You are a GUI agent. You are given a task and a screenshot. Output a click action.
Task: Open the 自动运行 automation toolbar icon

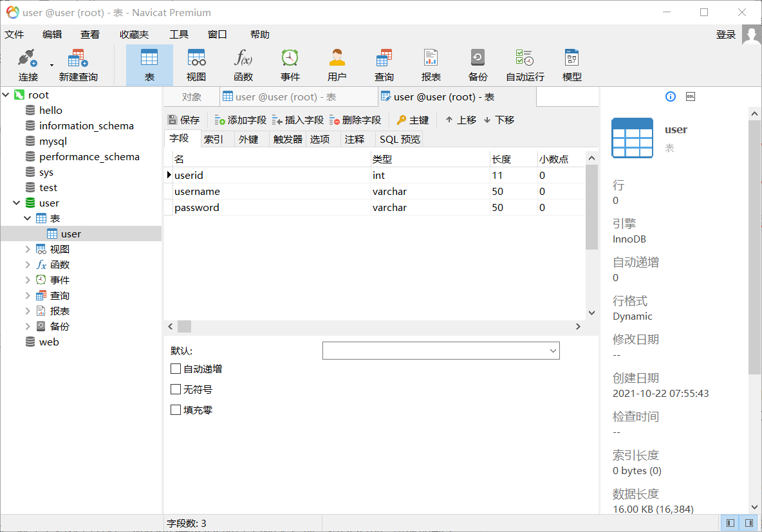tap(525, 65)
